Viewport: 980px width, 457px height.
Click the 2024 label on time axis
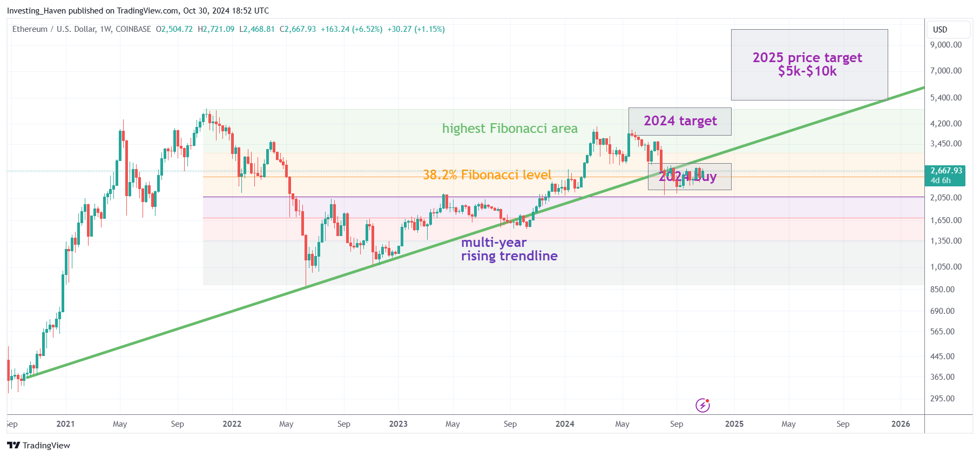[x=565, y=424]
